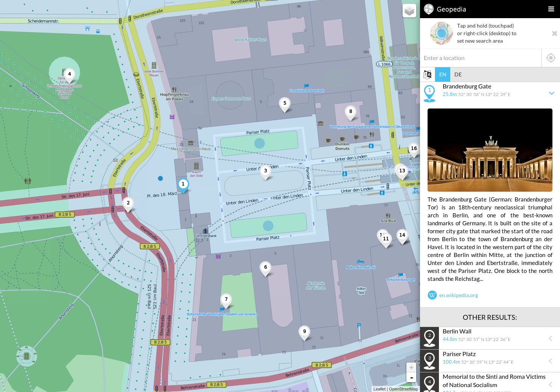Click the Dunkin Donuts map label
This screenshot has width=560, height=392.
342,146
